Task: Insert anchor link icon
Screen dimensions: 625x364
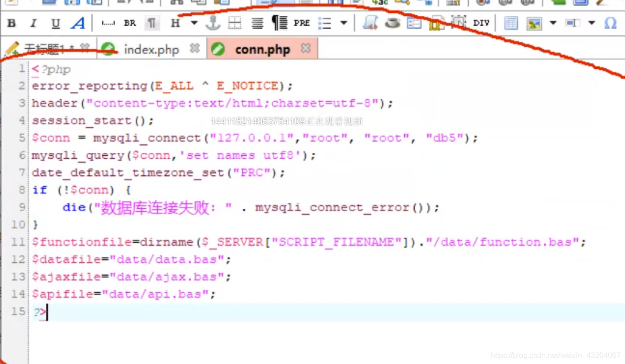Action: coord(213,23)
